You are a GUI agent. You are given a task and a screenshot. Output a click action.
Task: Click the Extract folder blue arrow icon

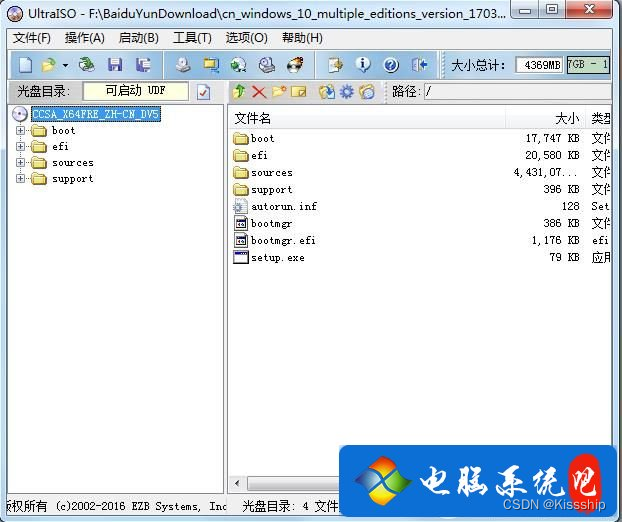tap(327, 92)
